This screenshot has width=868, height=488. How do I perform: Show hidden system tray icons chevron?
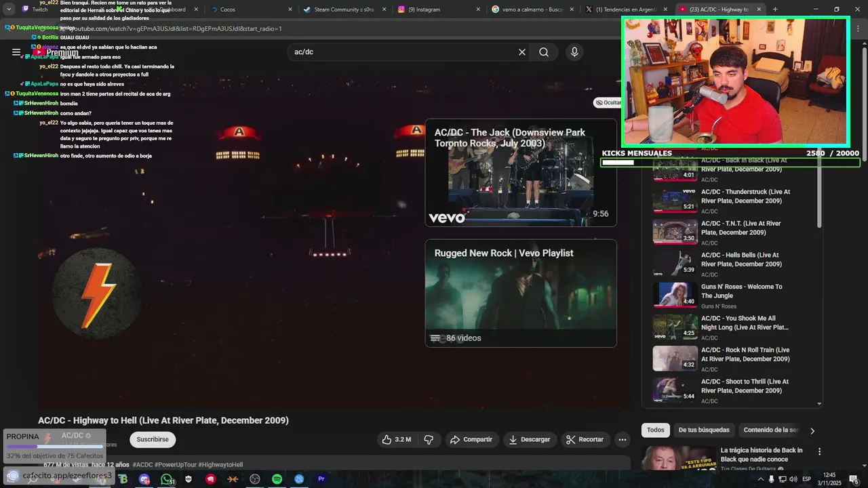pos(760,479)
